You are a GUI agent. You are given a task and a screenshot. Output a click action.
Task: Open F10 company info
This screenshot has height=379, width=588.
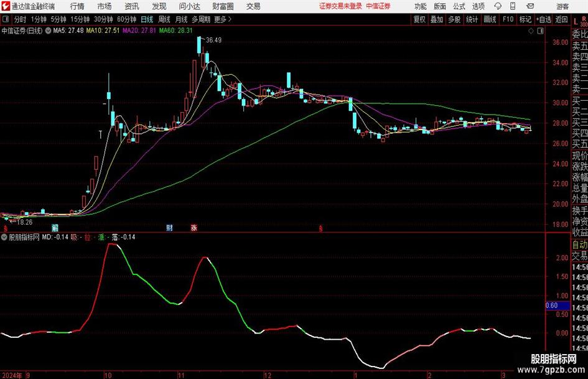click(x=508, y=19)
